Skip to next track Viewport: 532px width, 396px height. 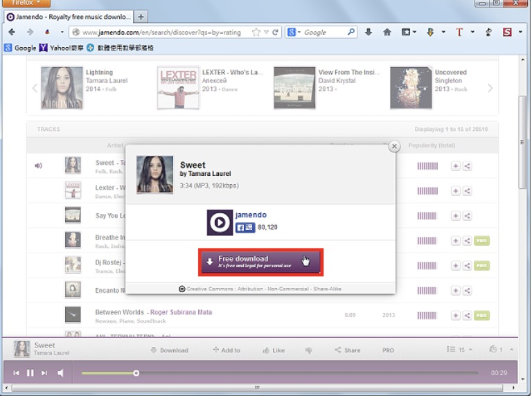coord(44,373)
